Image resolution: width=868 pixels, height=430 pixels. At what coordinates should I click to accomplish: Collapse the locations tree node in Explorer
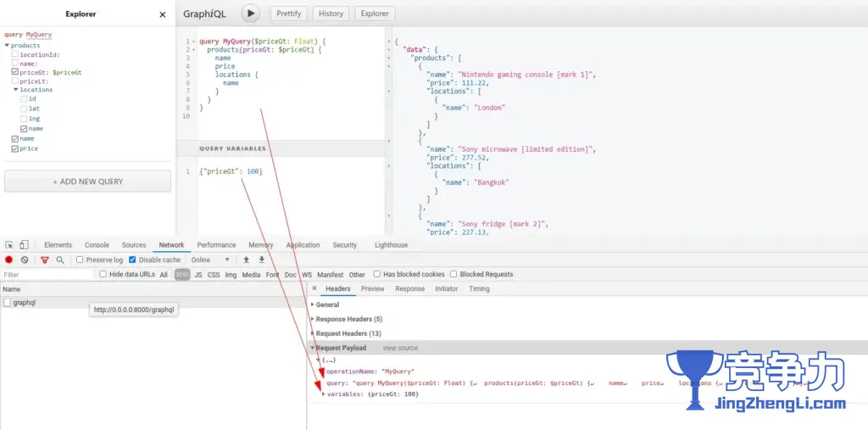point(16,89)
